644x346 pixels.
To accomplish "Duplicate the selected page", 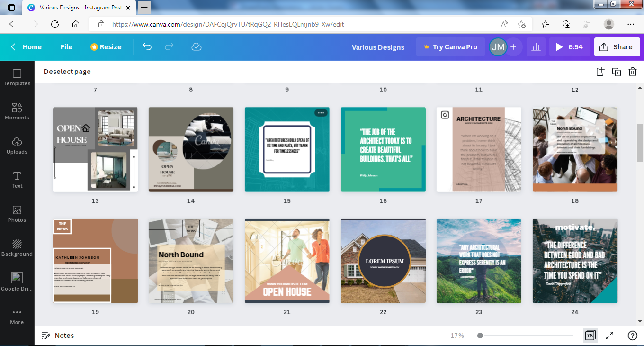I will click(616, 72).
